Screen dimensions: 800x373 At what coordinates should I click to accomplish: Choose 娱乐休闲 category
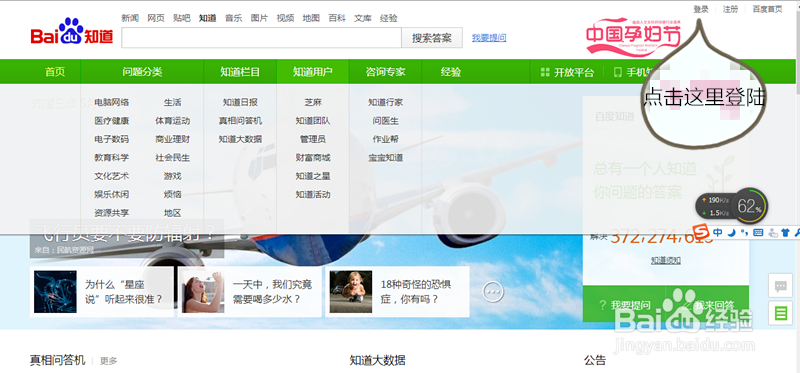tap(112, 194)
